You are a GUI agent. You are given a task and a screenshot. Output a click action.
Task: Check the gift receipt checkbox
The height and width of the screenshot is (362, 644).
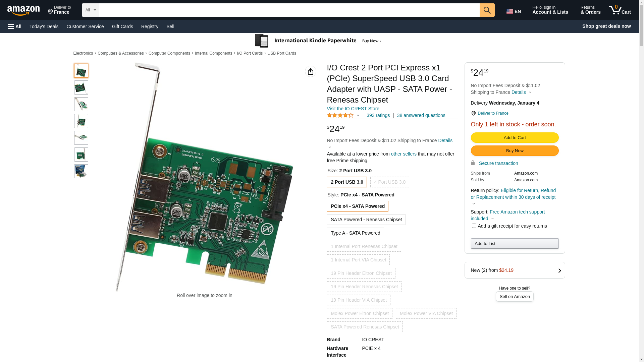click(474, 226)
